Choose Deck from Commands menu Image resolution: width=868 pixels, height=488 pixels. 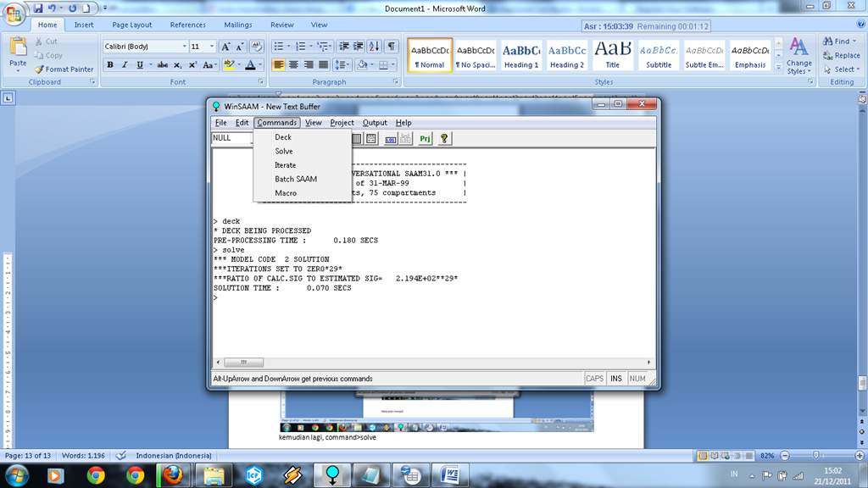(x=283, y=137)
